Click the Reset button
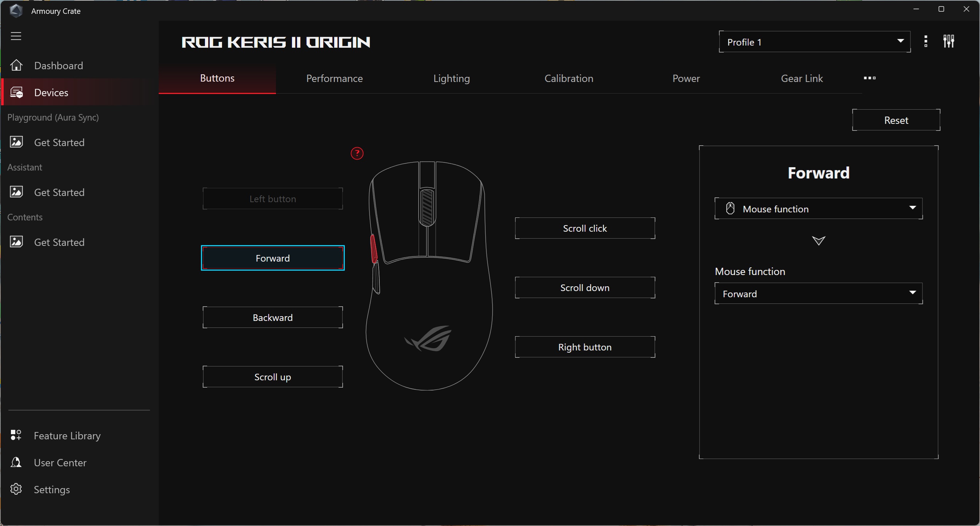 (896, 120)
